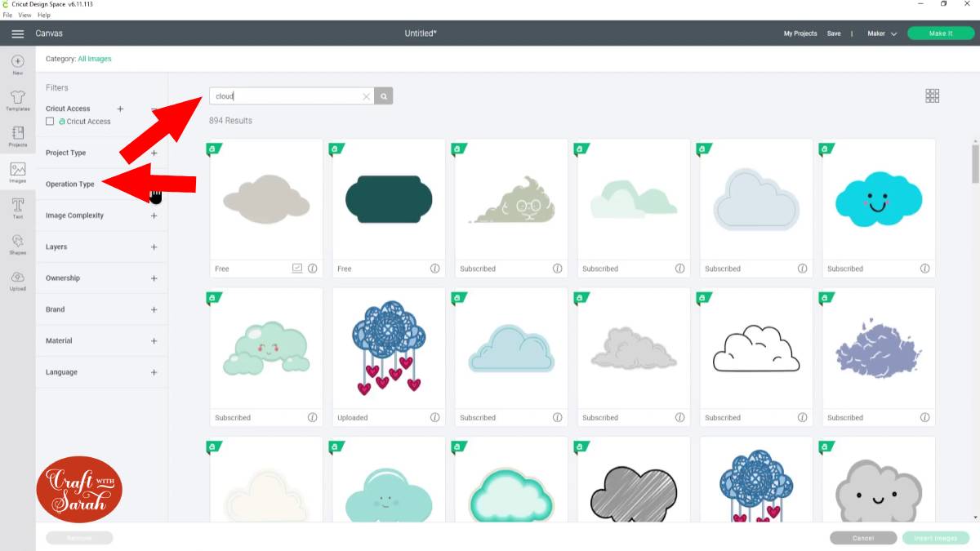Image resolution: width=980 pixels, height=551 pixels.
Task: Open the Projects panel icon
Action: tap(18, 136)
